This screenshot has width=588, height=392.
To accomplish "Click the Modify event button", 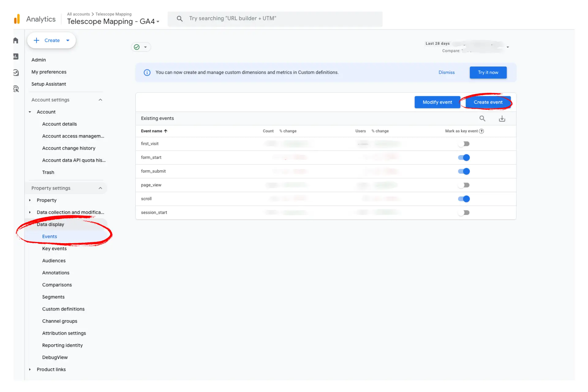I will click(437, 102).
